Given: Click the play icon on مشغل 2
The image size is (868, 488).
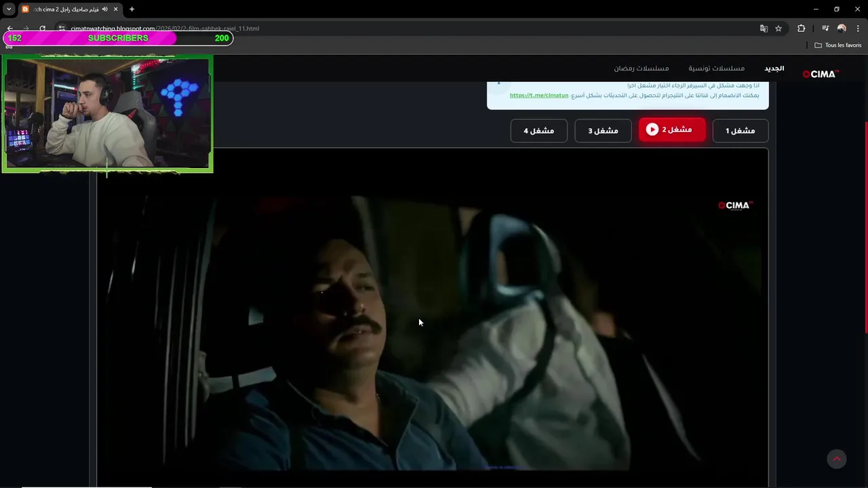Looking at the screenshot, I should 652,129.
